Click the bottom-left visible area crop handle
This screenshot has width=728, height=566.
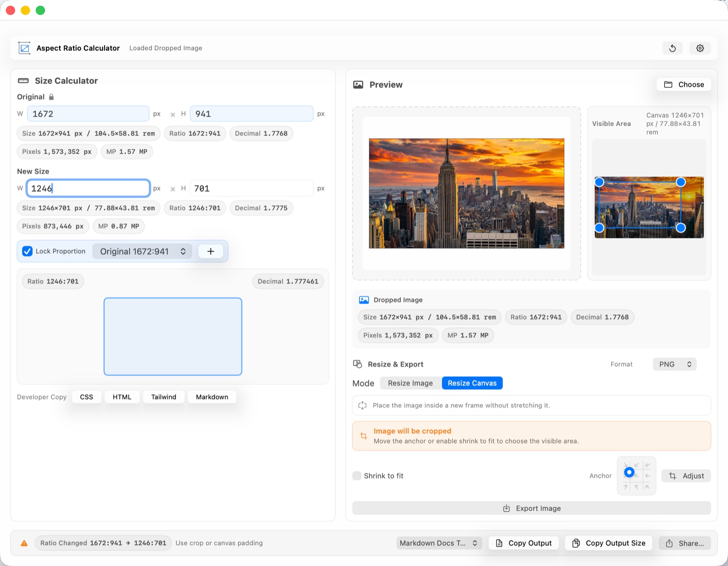click(x=600, y=228)
